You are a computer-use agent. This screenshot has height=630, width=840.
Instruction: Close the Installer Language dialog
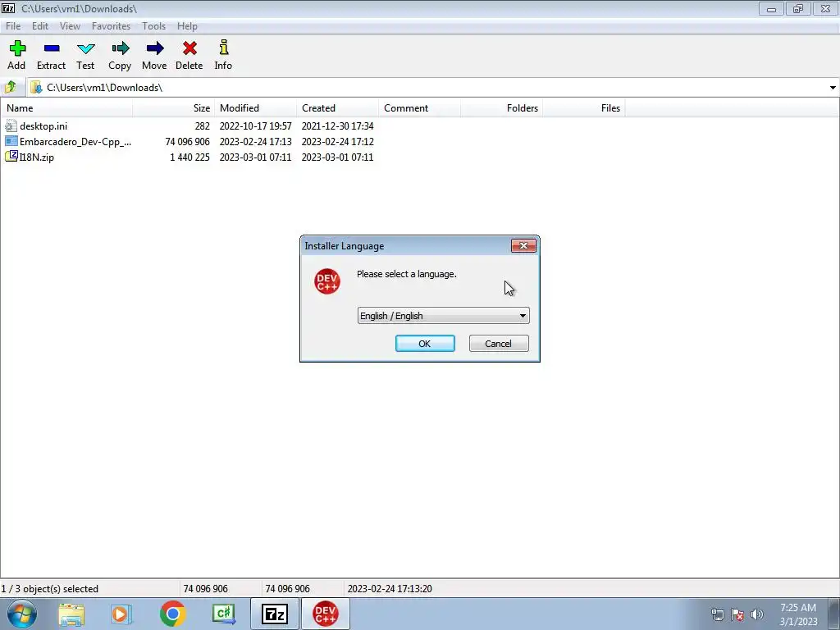click(x=523, y=245)
